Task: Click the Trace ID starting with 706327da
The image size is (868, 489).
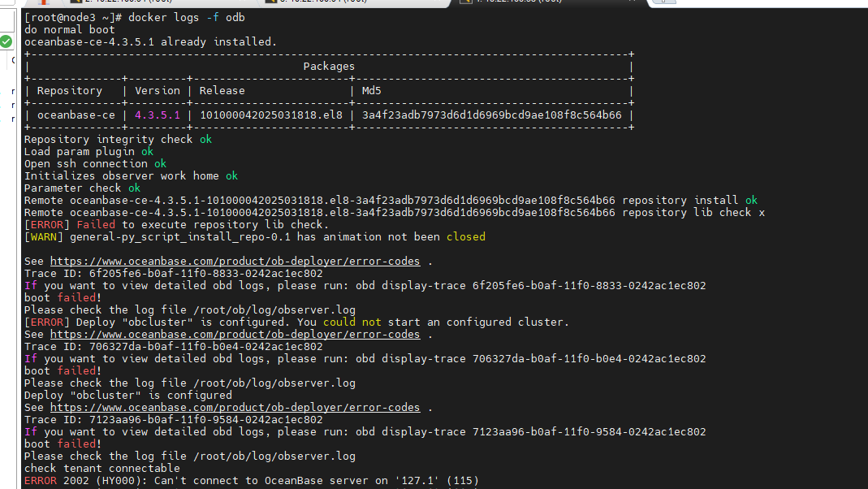Action: point(173,347)
